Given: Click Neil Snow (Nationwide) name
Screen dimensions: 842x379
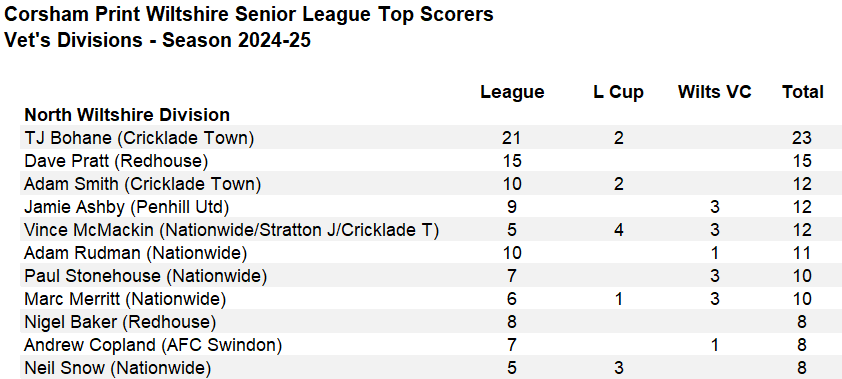Looking at the screenshot, I should 117,368.
